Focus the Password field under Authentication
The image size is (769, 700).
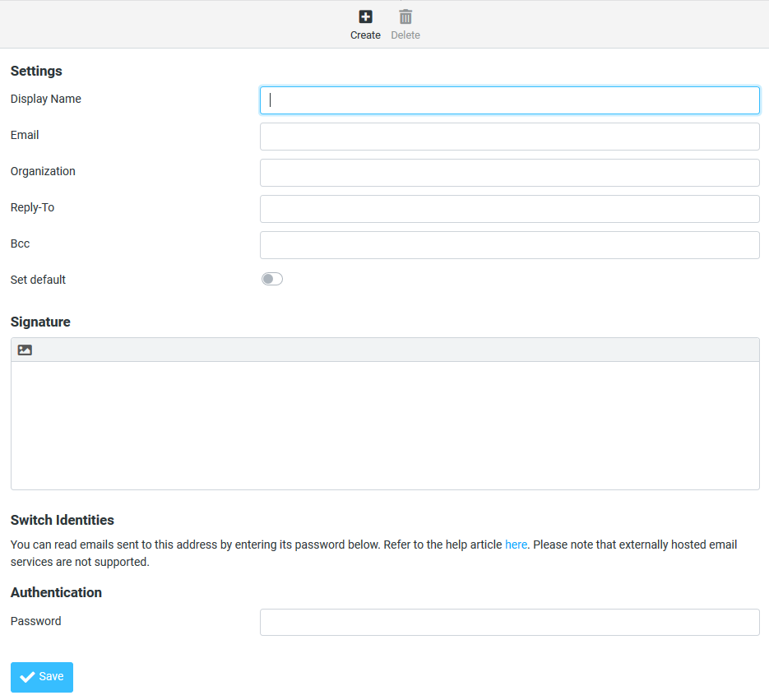[x=509, y=623]
